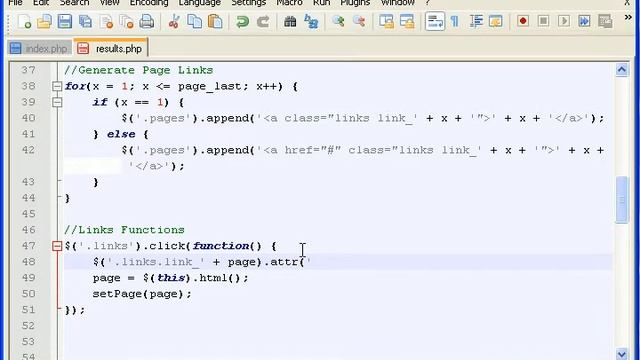Click the vertical scrollbar down arrow
This screenshot has height=360, width=640.
(622, 354)
